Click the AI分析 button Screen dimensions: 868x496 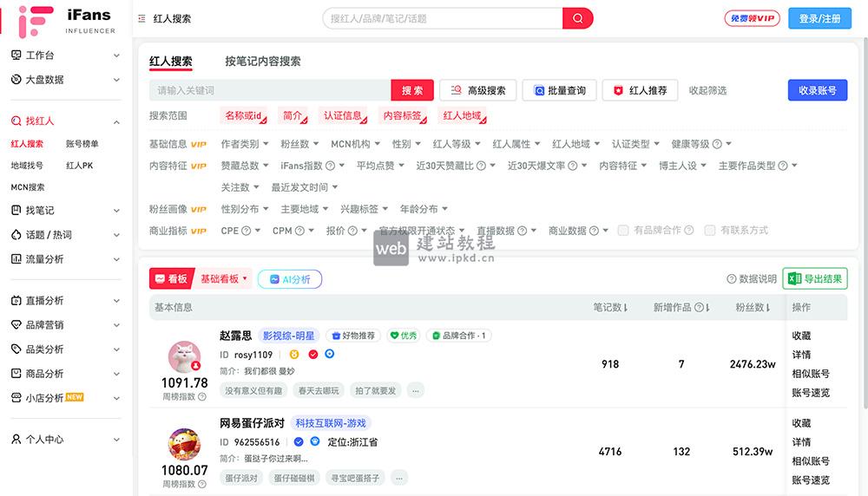(290, 279)
